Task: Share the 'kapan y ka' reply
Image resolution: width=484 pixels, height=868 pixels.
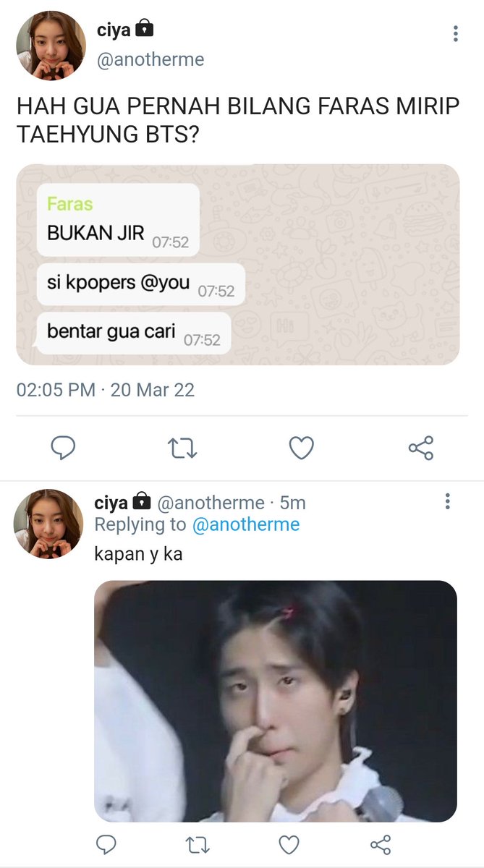Action: tap(380, 844)
